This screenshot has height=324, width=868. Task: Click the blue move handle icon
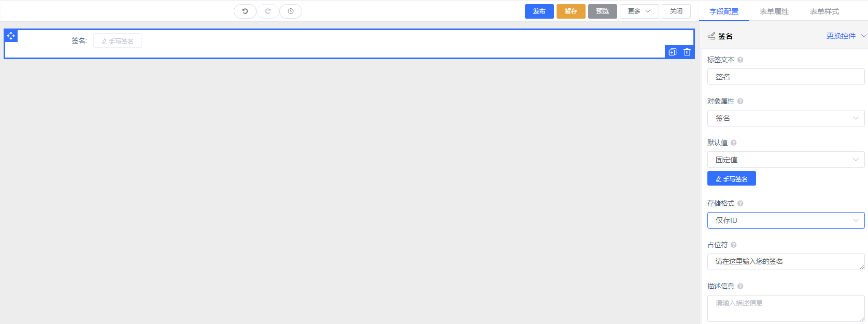[11, 36]
